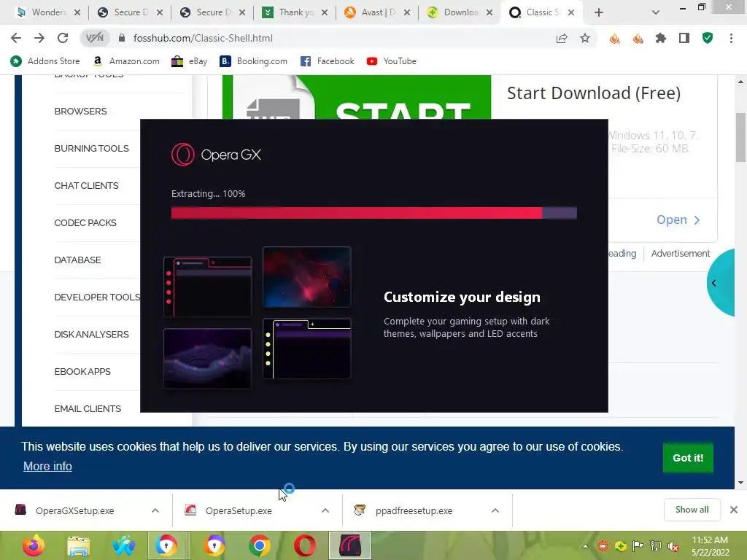
Task: Reload the fosshub page
Action: (63, 38)
